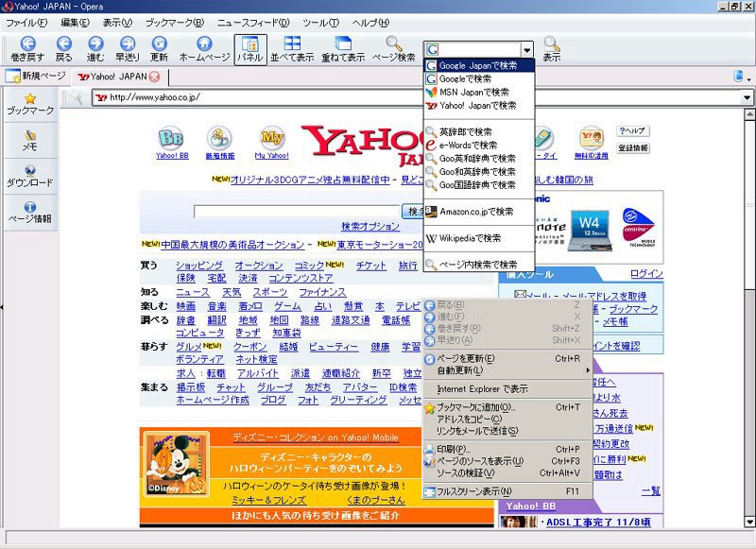Click trash icon at tab bar right
Screen dimensions: 756x549
click(738, 77)
